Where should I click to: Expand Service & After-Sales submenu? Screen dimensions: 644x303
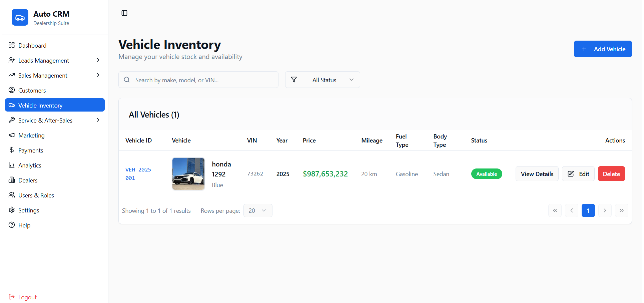[x=98, y=120]
